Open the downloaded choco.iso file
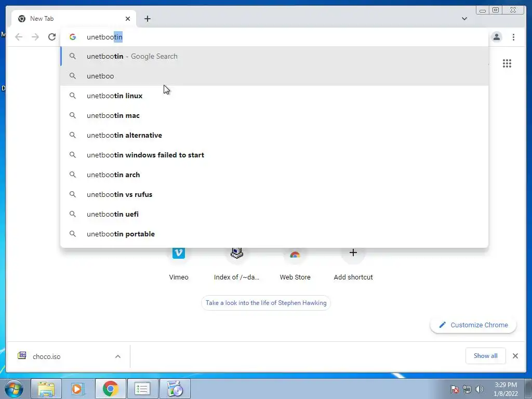 [x=46, y=356]
